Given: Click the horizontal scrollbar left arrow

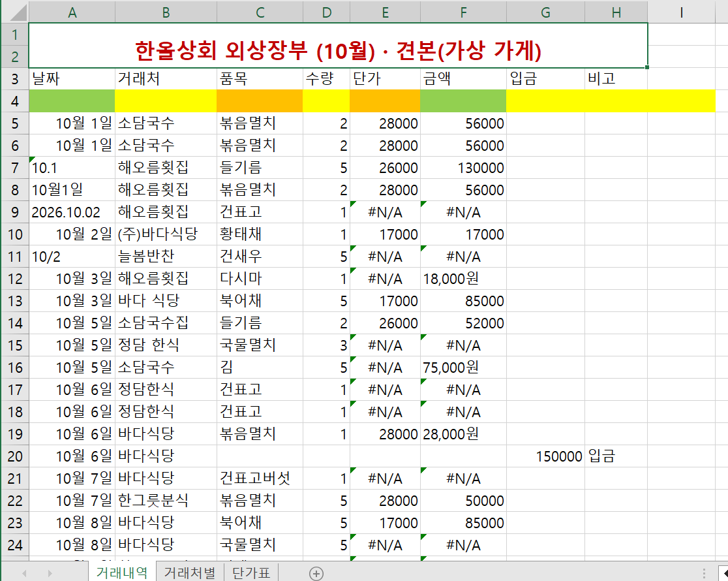Looking at the screenshot, I should point(724,573).
